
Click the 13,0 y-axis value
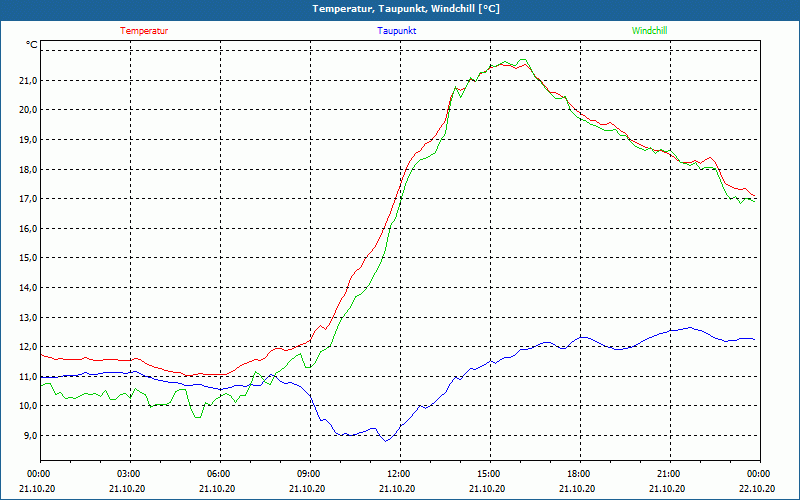click(x=29, y=317)
